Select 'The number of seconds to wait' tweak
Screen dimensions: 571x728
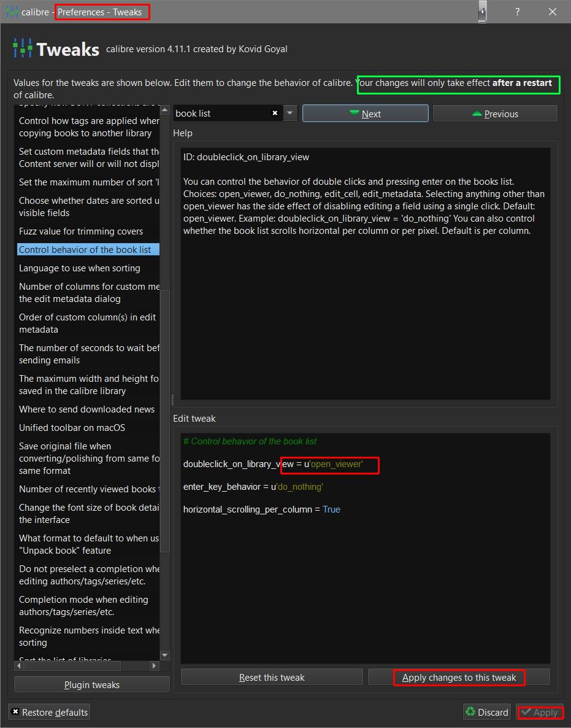88,354
